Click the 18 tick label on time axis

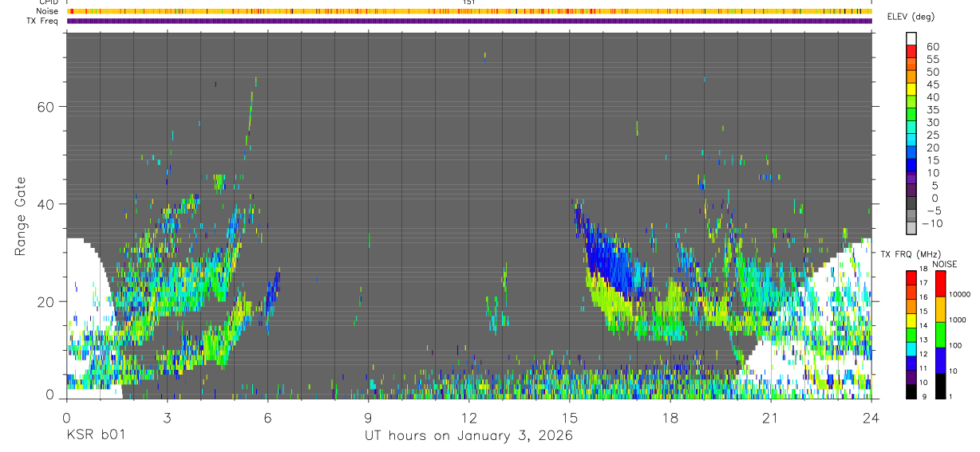[x=670, y=417]
